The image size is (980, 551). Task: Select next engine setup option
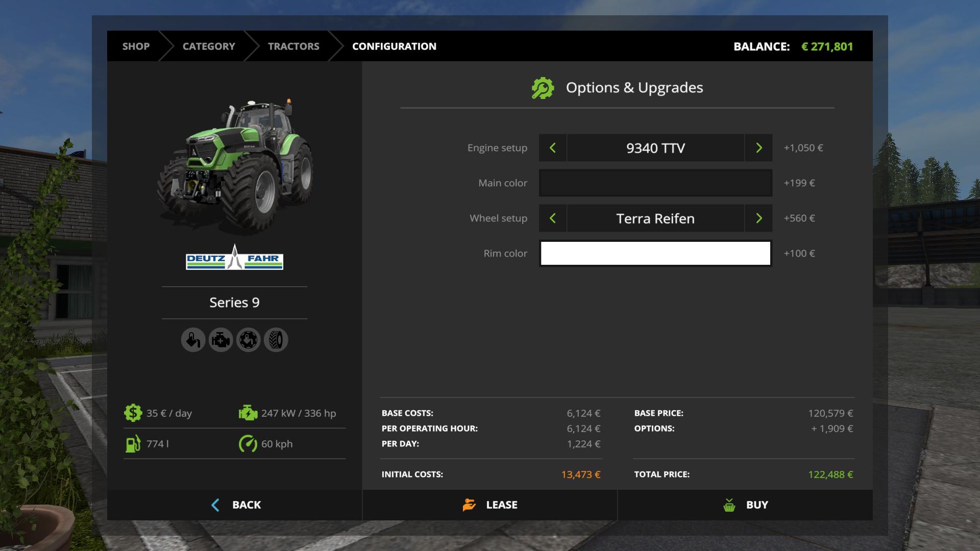pos(758,148)
